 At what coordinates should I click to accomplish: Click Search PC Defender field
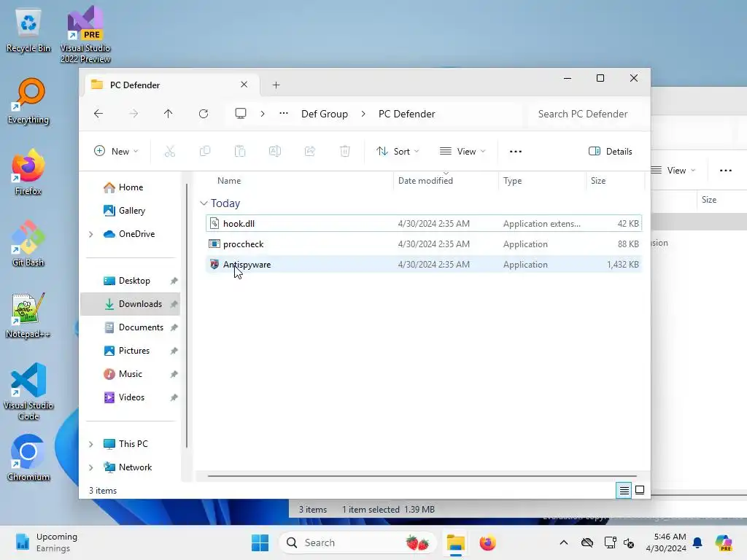pos(587,114)
